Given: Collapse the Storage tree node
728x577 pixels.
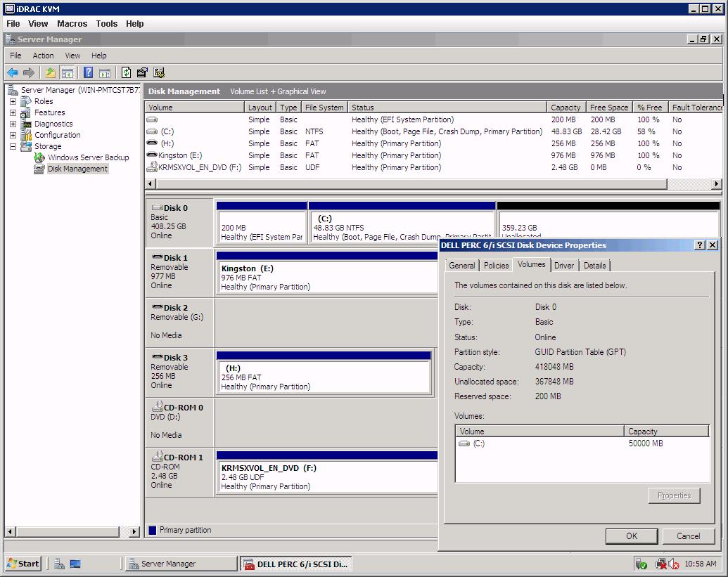Looking at the screenshot, I should point(13,146).
